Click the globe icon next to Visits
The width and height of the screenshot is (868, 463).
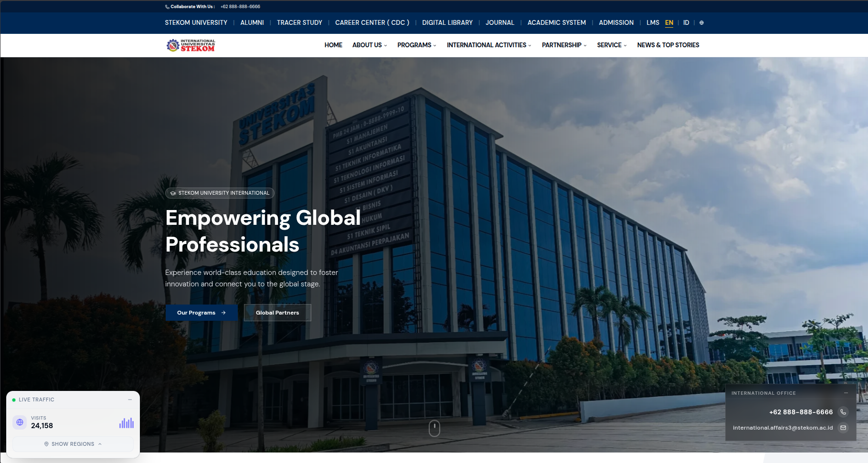coord(20,422)
